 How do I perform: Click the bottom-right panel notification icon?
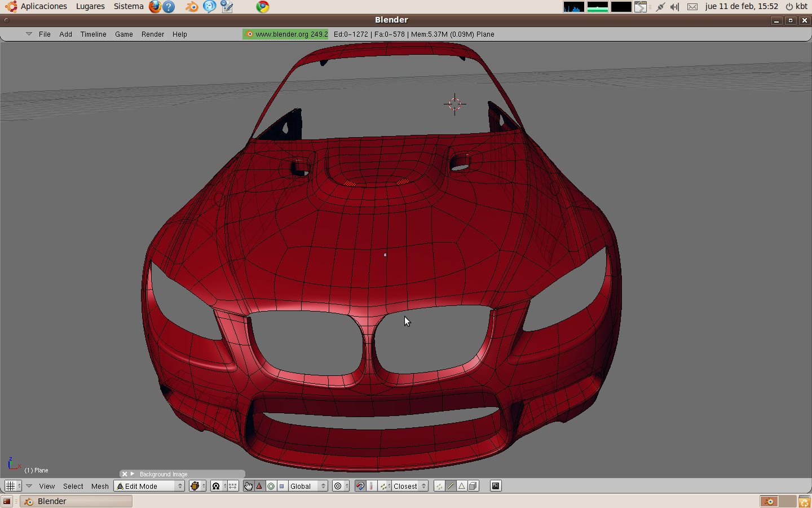pyautogui.click(x=804, y=501)
